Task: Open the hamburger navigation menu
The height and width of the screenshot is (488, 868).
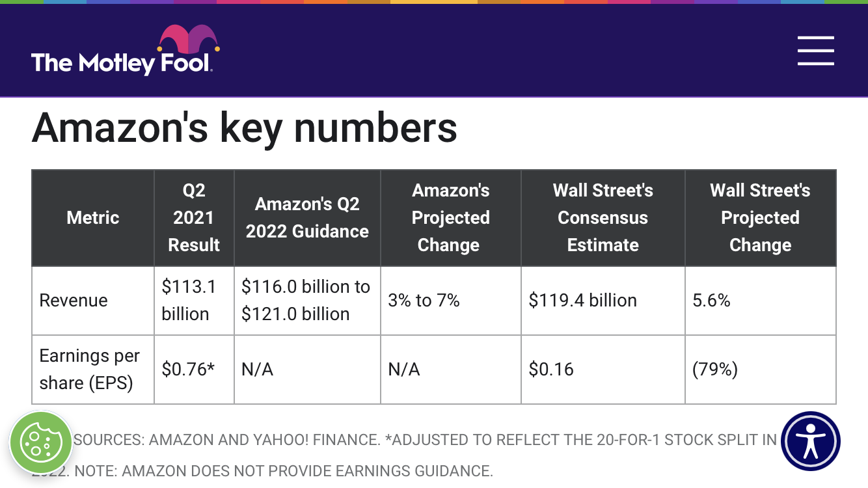Action: (816, 51)
